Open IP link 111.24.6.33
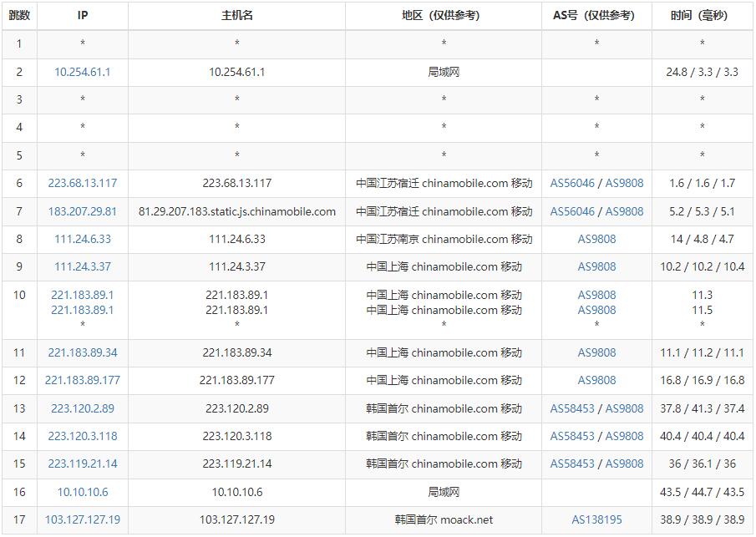 tap(83, 239)
